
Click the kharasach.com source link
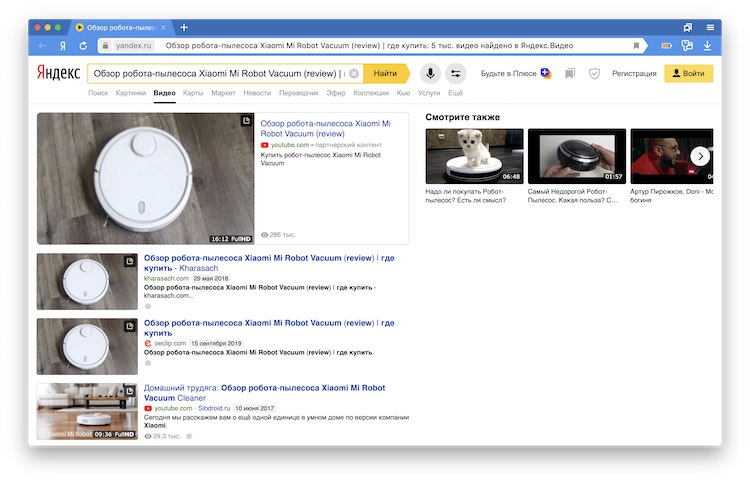point(166,278)
